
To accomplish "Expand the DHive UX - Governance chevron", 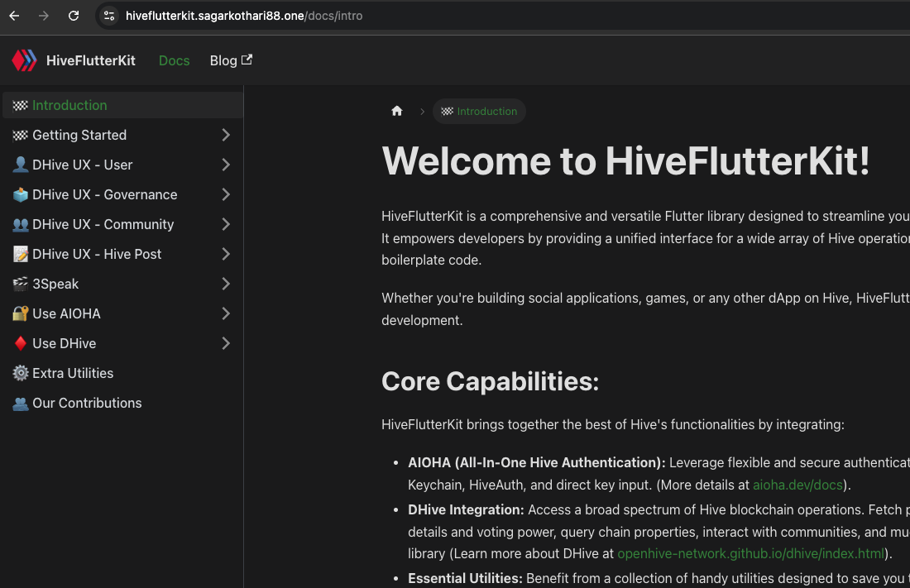I will [x=226, y=194].
